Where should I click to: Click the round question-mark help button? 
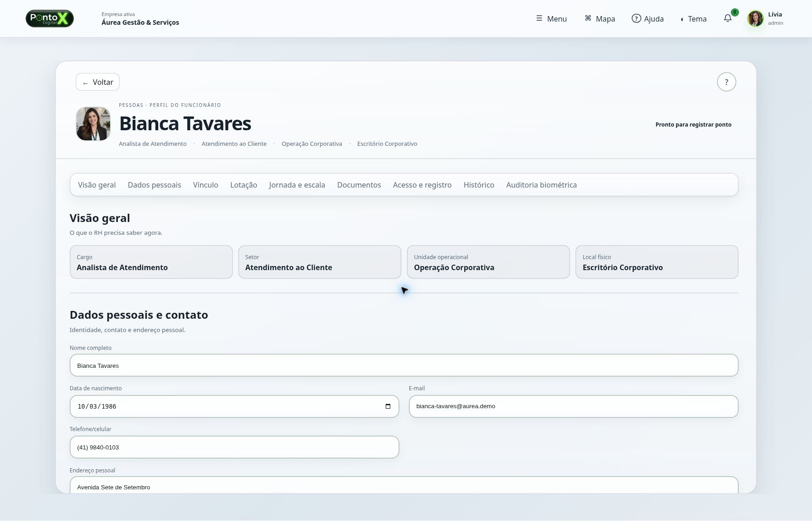(726, 82)
